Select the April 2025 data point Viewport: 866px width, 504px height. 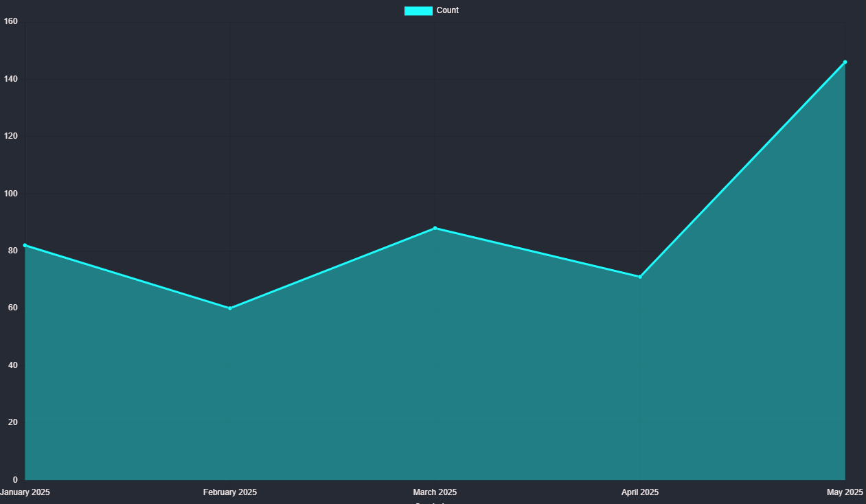coord(640,277)
